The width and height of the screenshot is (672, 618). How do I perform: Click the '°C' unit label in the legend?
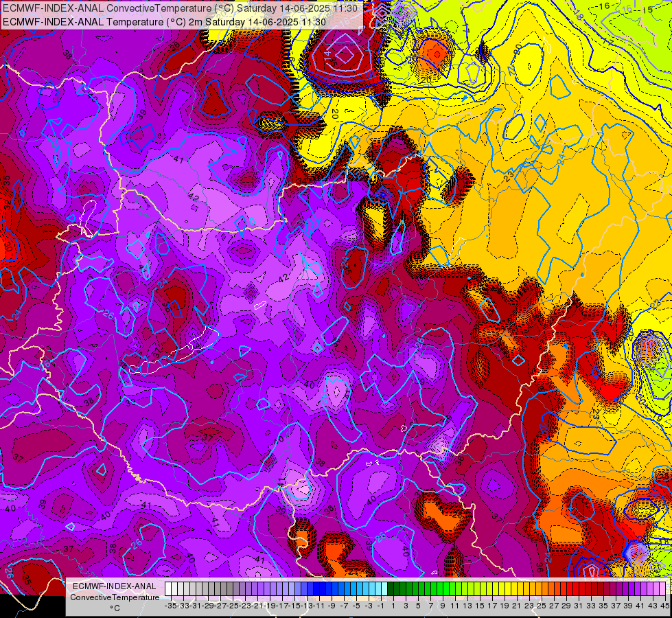[115, 608]
